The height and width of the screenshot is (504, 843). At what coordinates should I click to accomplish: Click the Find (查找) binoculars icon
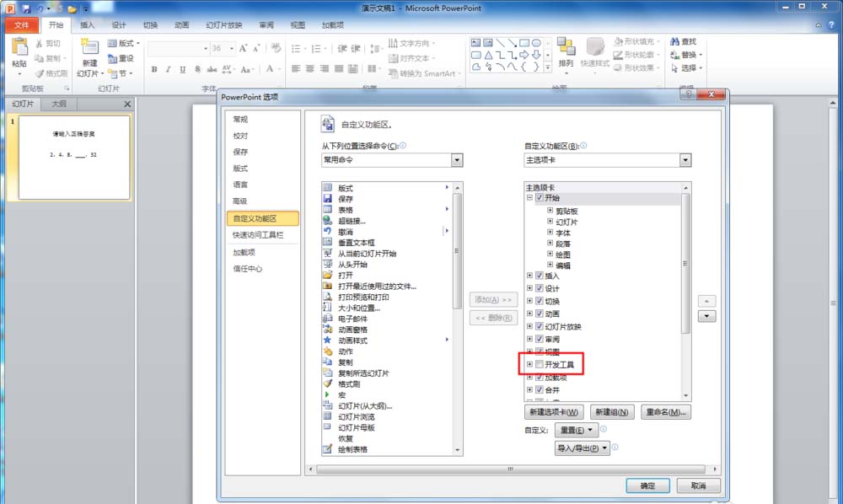[x=674, y=41]
